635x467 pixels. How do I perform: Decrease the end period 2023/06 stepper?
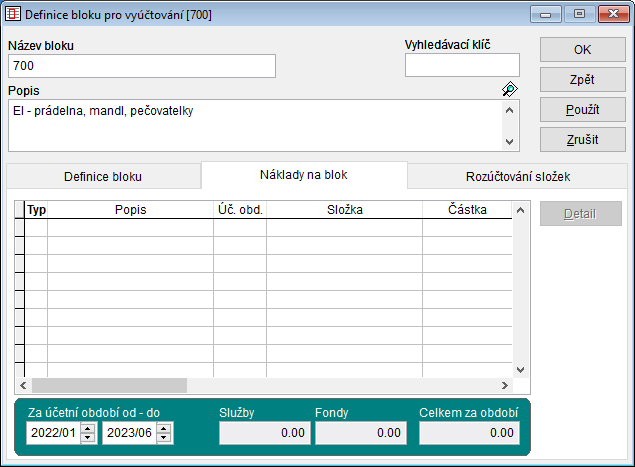click(x=164, y=438)
